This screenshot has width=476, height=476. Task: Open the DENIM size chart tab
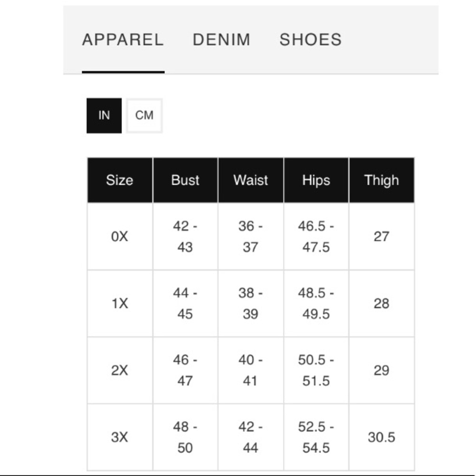click(x=222, y=40)
